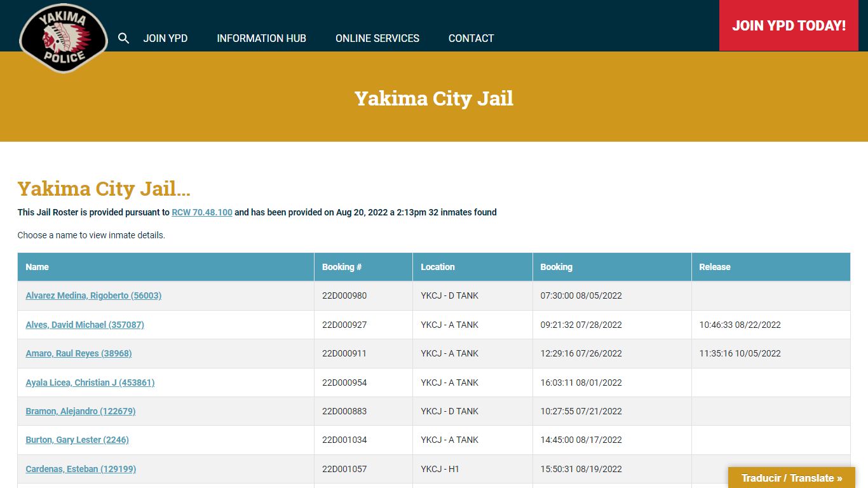Click booking time 12:29:16 07/26/2022
868x488 pixels.
pyautogui.click(x=581, y=353)
